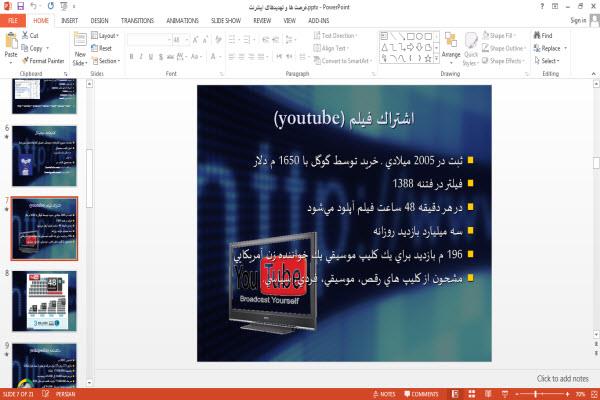Clear all formatting icon
Screen dimensions: 600x400
[218, 40]
